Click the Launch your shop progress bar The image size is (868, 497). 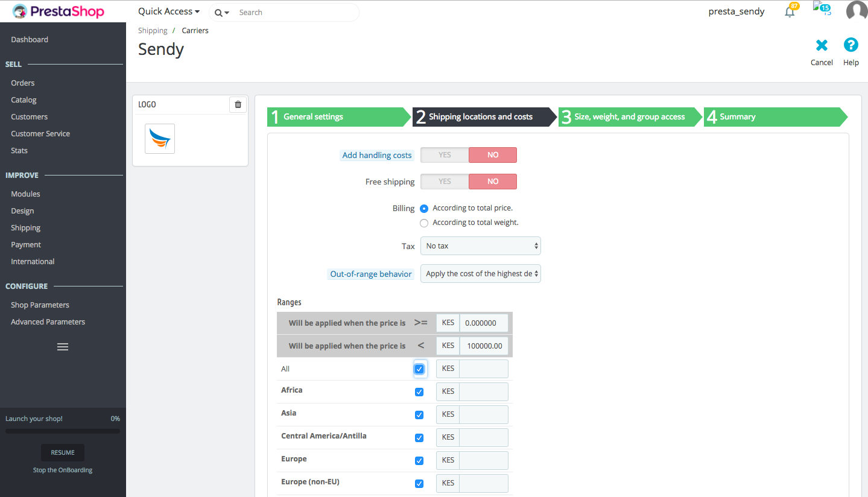pyautogui.click(x=63, y=431)
